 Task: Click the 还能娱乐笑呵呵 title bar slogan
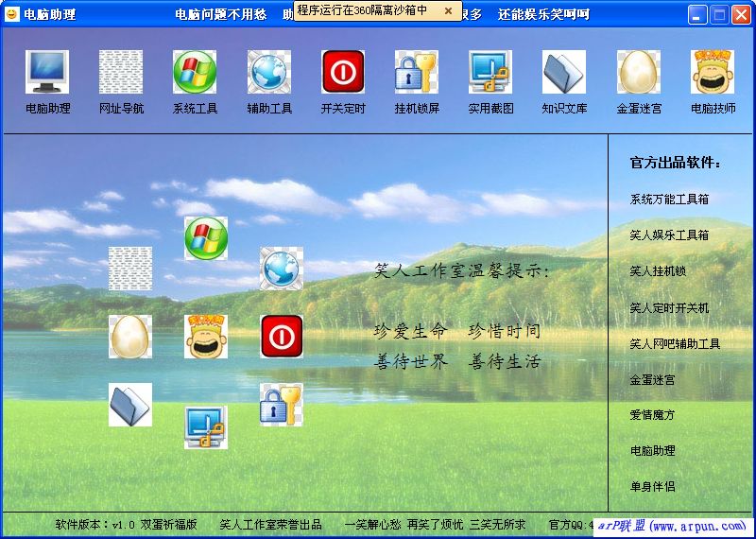click(544, 14)
